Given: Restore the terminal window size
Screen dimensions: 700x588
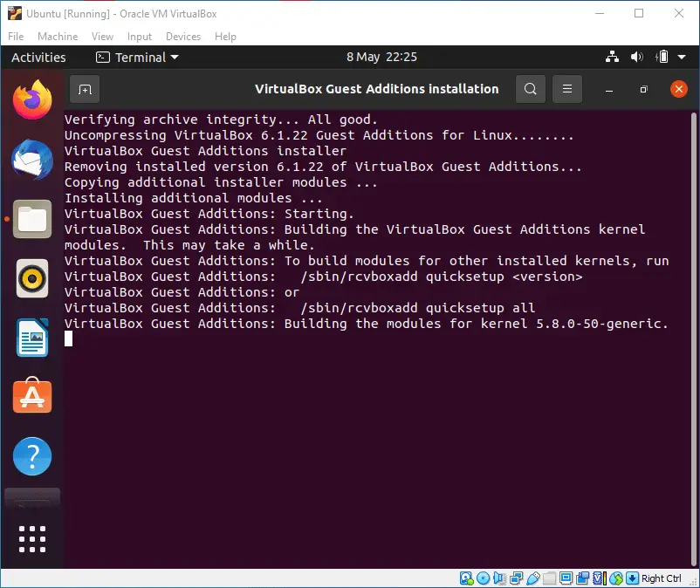Looking at the screenshot, I should [643, 89].
